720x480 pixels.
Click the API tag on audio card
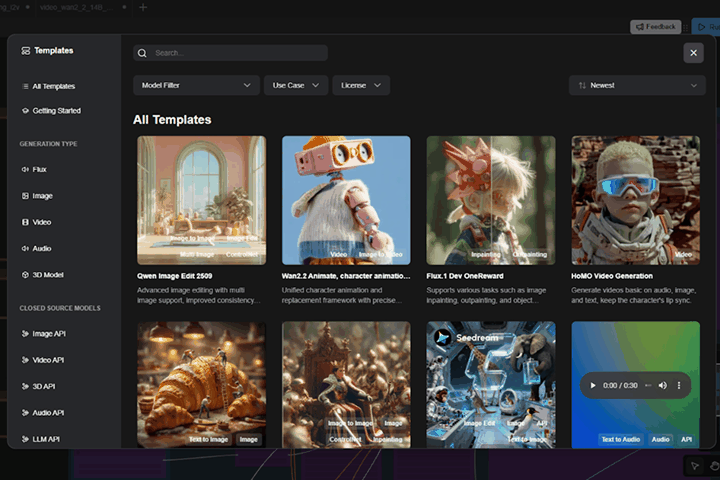pos(686,440)
